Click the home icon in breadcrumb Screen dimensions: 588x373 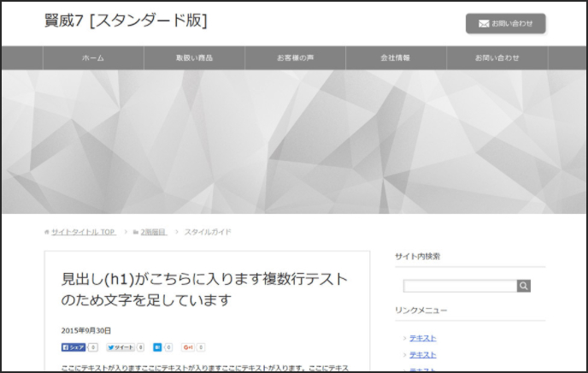pos(47,233)
